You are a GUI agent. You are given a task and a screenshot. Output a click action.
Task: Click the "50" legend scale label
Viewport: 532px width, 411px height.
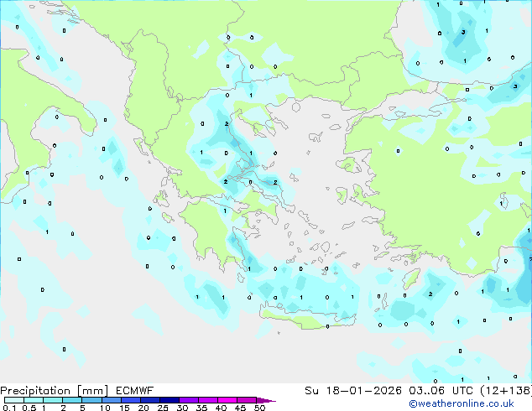tap(259, 408)
